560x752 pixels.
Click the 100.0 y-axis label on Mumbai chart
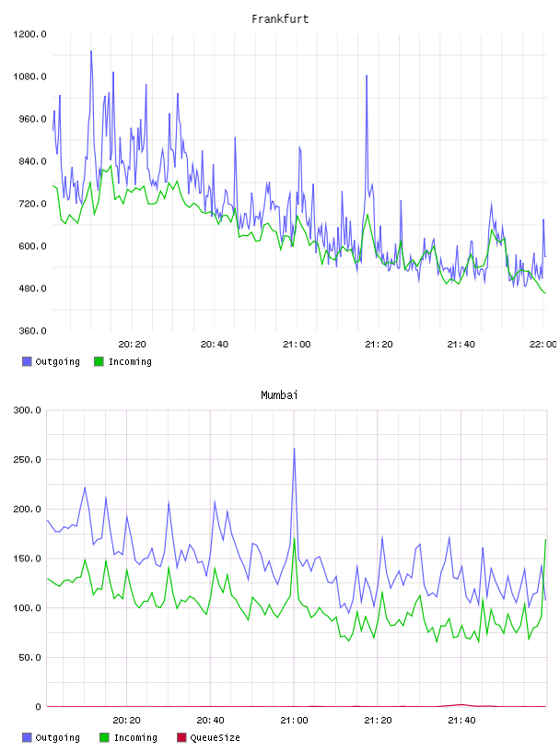pos(28,608)
